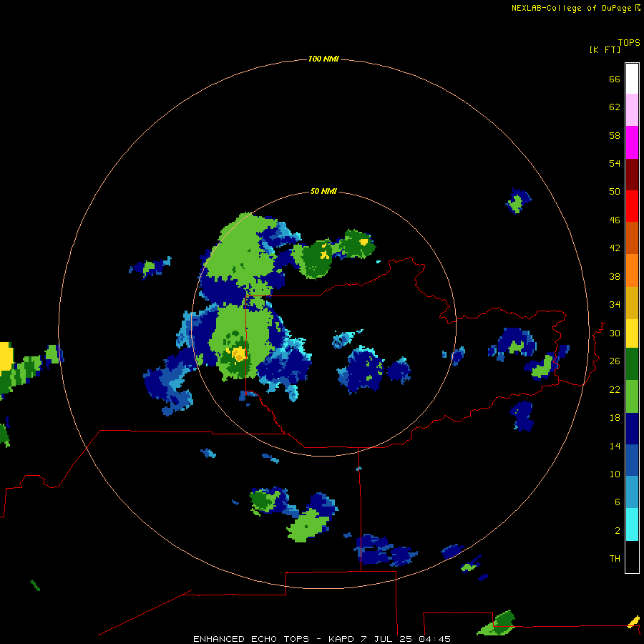The width and height of the screenshot is (644, 644).
Task: Click the "KAPD" radar site identifier
Action: pos(343,639)
